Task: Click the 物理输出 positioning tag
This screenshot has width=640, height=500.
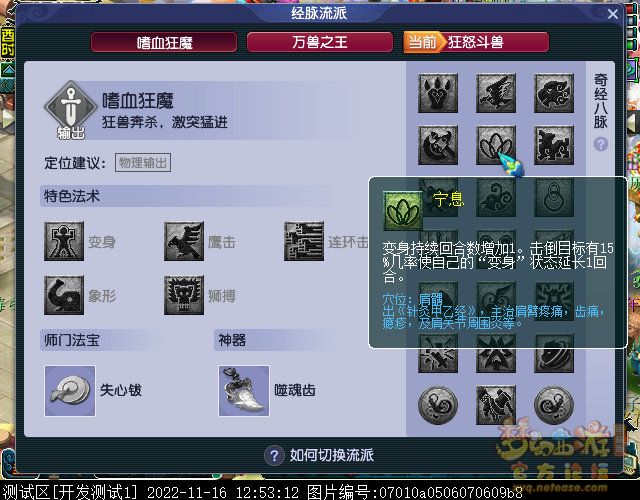Action: [x=143, y=163]
